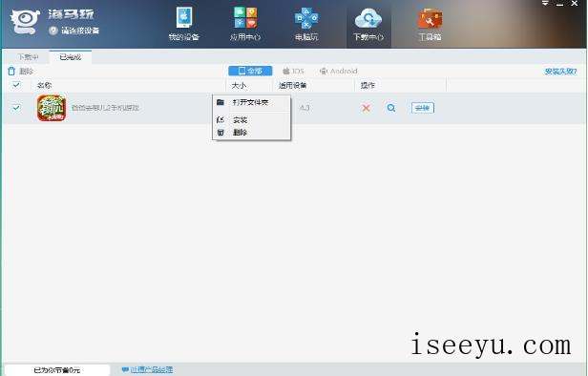This screenshot has width=588, height=376.
Task: Open the 工具箱 toolbox
Action: pos(430,24)
